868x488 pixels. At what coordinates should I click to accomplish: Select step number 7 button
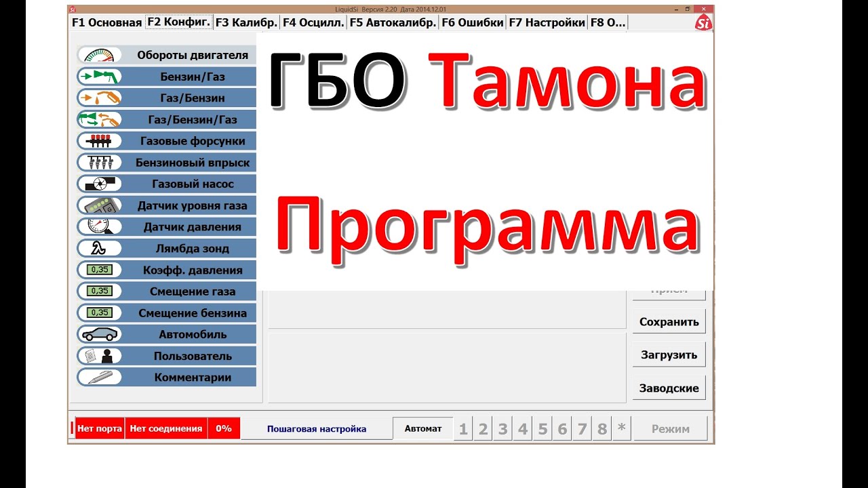tap(582, 428)
